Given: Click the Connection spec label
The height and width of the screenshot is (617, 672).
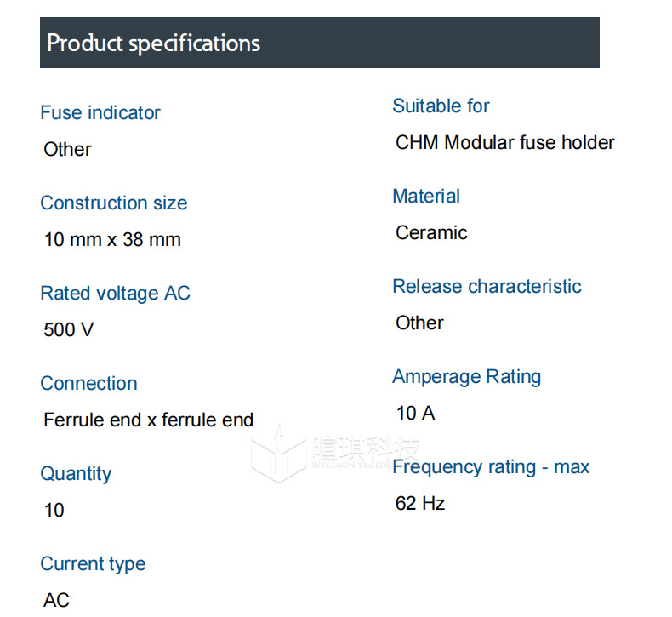Looking at the screenshot, I should coord(88,383).
